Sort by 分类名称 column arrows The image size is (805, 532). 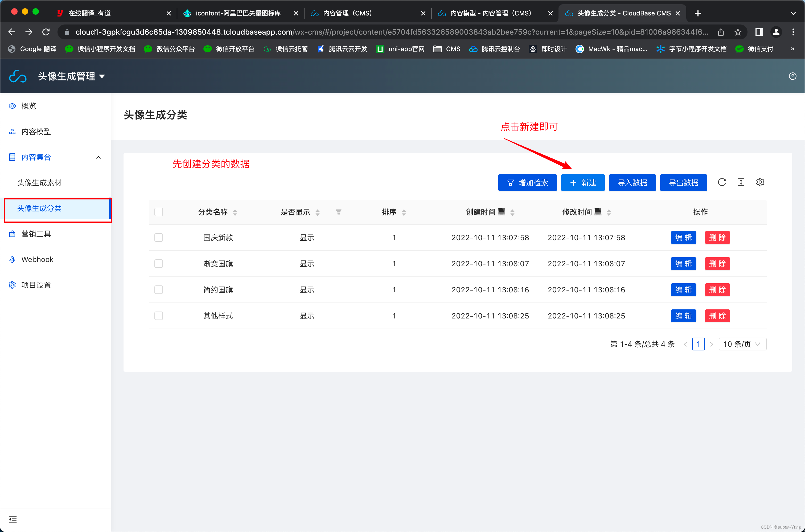235,212
